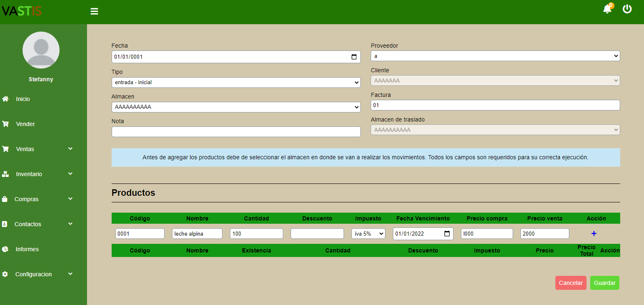Viewport: 644px width, 305px height.
Task: Open the notifications bell
Action: [607, 9]
